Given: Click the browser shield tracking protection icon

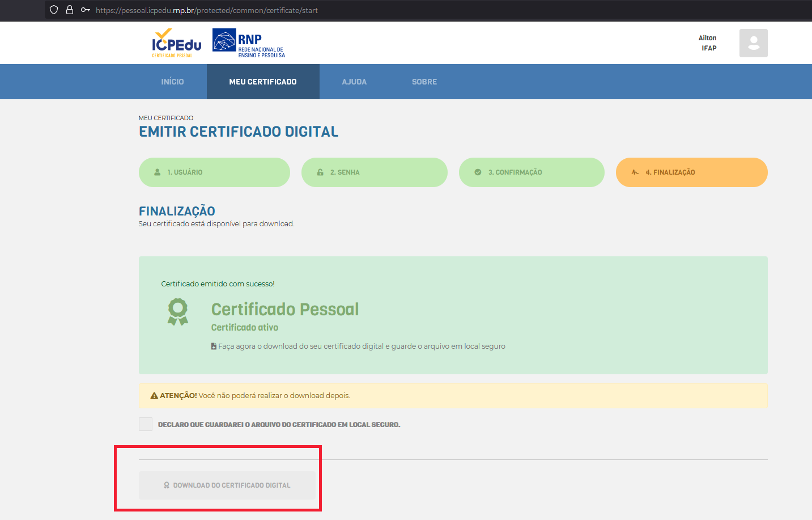Looking at the screenshot, I should point(54,10).
